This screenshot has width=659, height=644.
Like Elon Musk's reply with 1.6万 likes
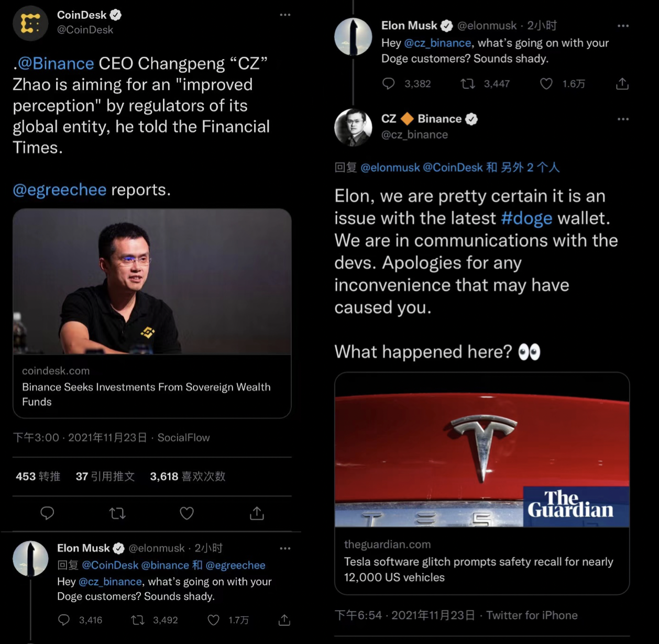(x=546, y=84)
